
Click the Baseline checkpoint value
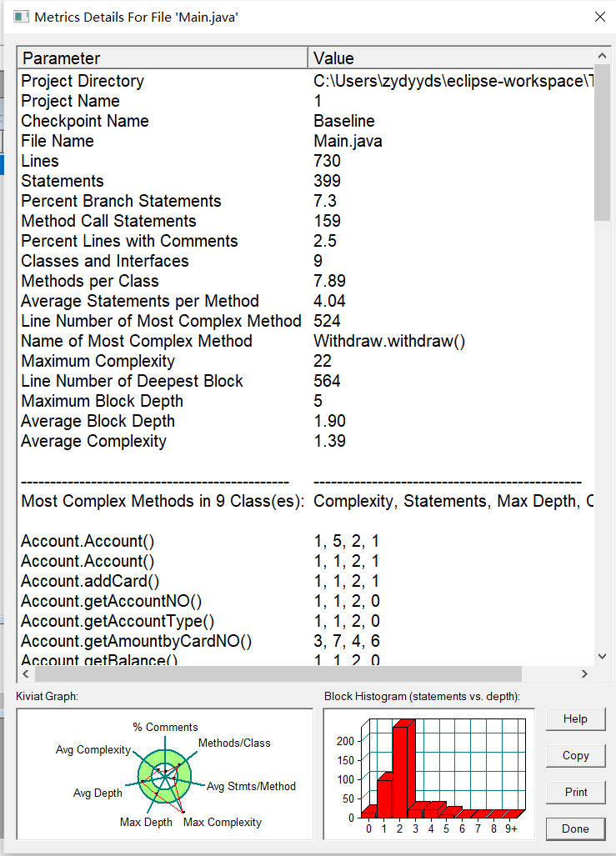pyautogui.click(x=344, y=121)
